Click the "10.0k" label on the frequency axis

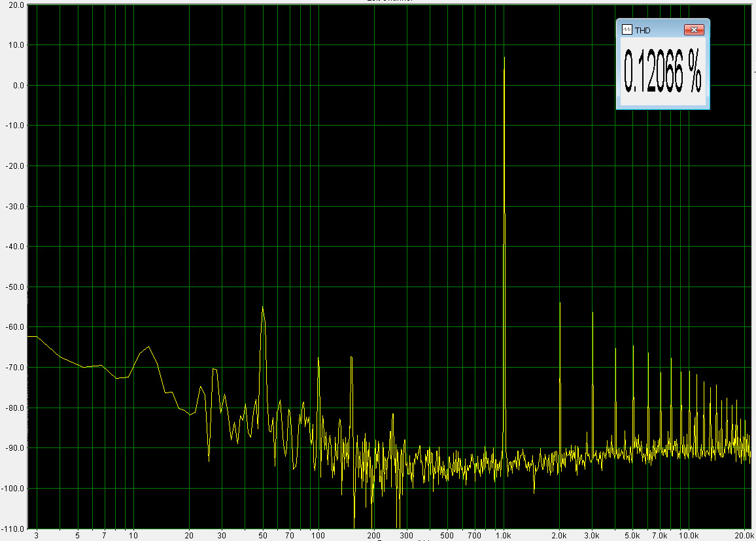coord(689,535)
